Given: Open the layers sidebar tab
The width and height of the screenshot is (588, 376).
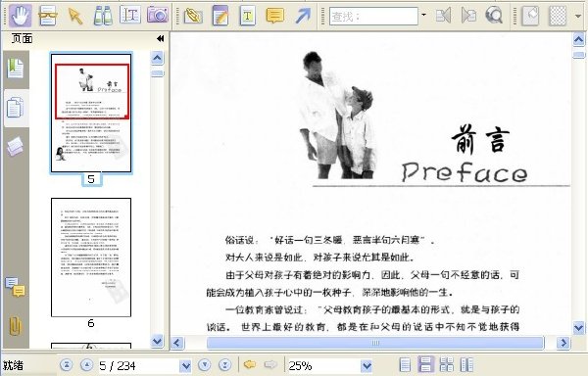Looking at the screenshot, I should [16, 147].
